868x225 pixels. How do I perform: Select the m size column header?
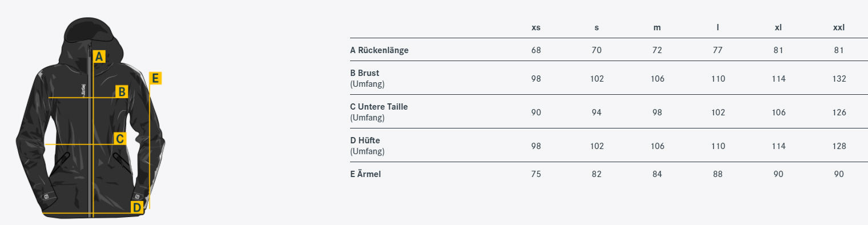tap(657, 27)
